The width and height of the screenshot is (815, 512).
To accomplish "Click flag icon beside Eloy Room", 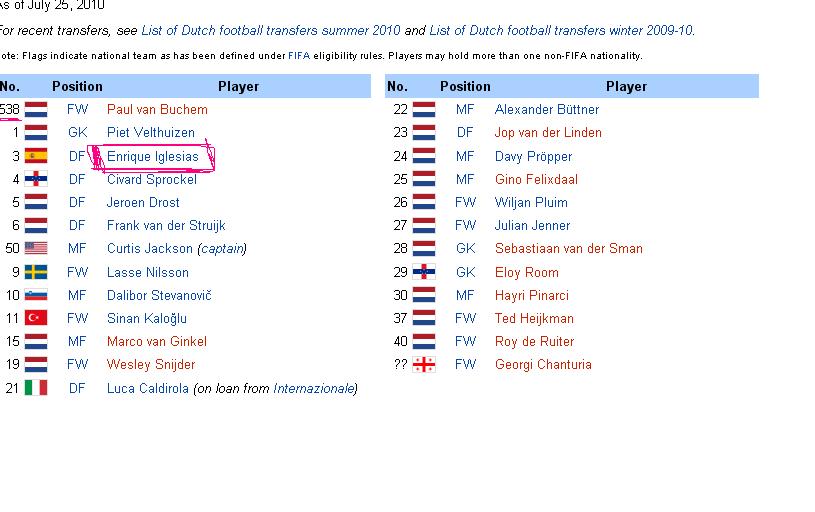I will click(424, 272).
